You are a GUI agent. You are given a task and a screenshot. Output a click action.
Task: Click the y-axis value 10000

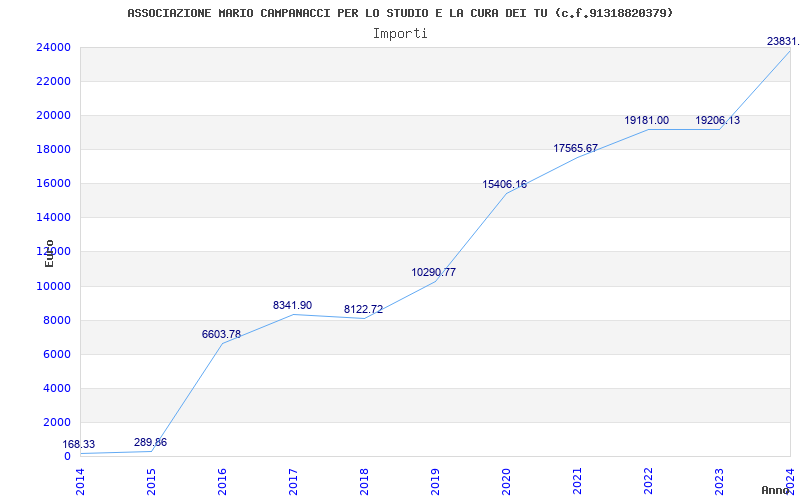pos(53,286)
